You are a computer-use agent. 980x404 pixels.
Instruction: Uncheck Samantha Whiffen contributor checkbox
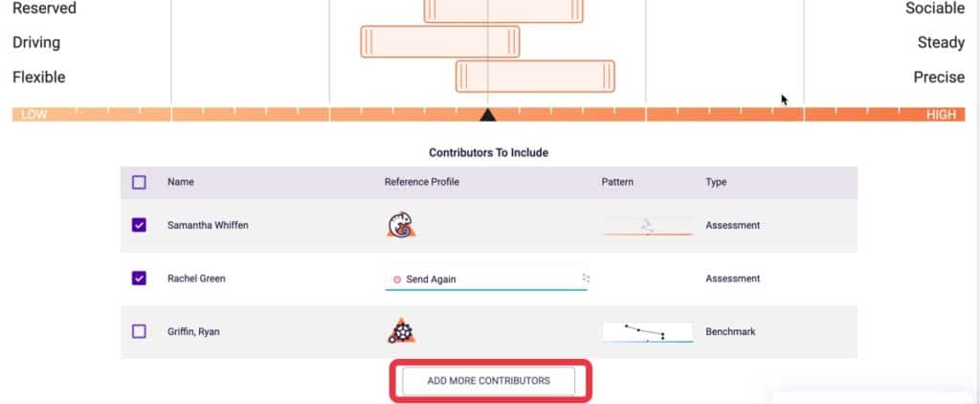click(139, 225)
